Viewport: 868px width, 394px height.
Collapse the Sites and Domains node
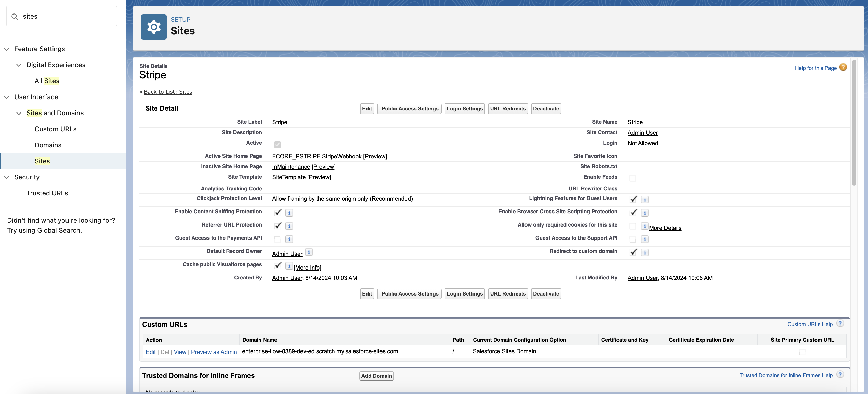[19, 113]
